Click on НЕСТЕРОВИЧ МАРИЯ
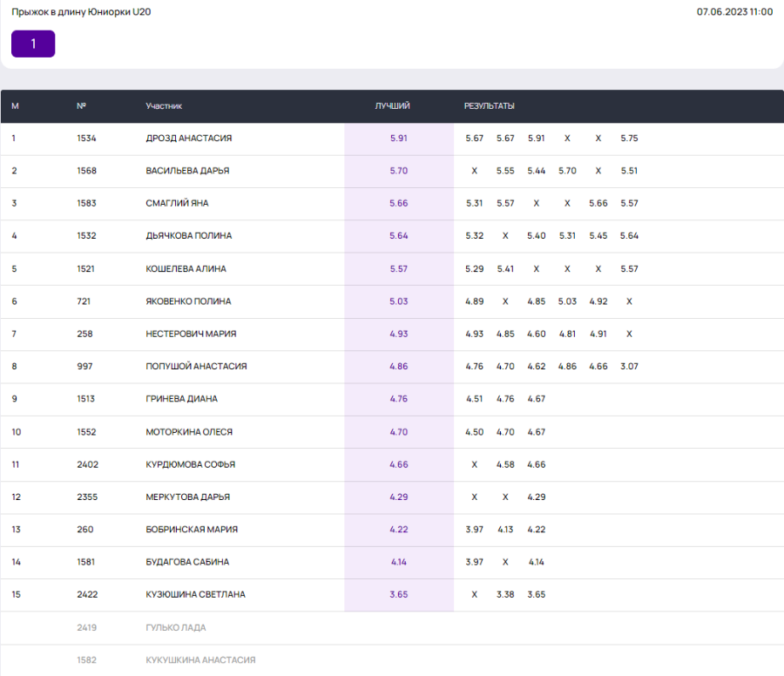Viewport: 784px width, 676px height. 191,334
